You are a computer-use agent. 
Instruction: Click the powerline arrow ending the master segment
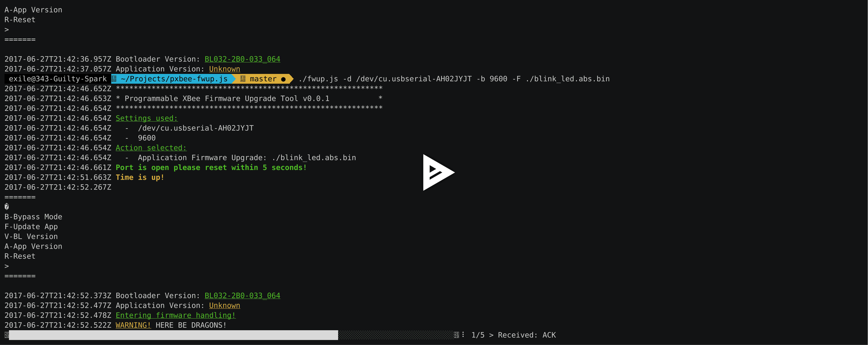[x=291, y=79]
